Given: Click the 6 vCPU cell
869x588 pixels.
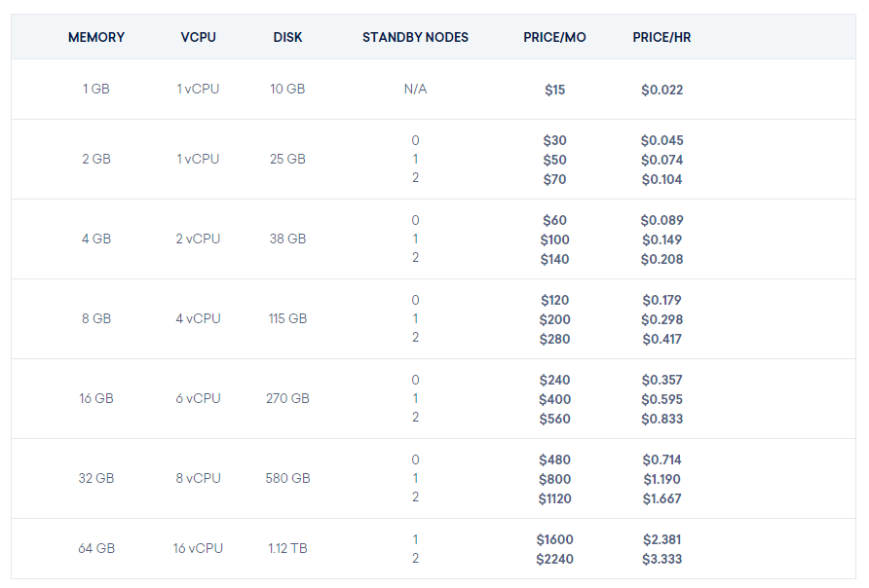Looking at the screenshot, I should tap(198, 398).
